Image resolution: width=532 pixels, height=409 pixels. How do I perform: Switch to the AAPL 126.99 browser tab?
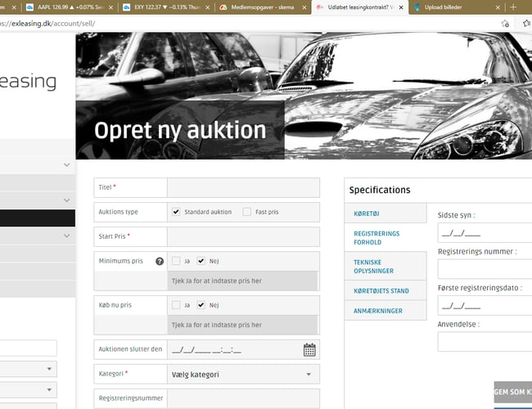pos(70,7)
